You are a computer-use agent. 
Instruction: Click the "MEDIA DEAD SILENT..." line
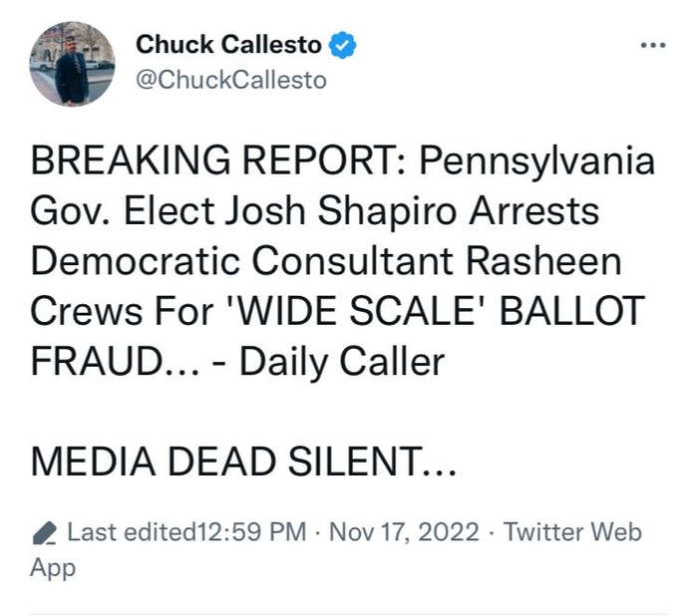pyautogui.click(x=244, y=461)
